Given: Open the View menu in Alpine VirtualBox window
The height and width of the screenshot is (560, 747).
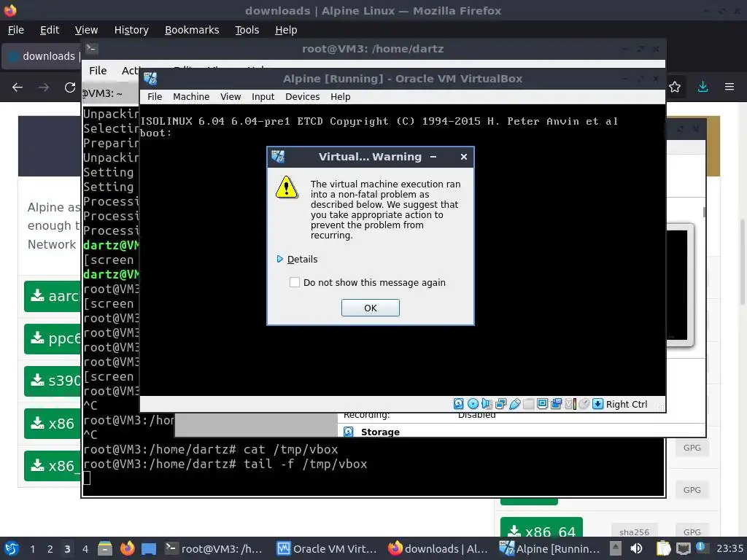Looking at the screenshot, I should coord(231,97).
